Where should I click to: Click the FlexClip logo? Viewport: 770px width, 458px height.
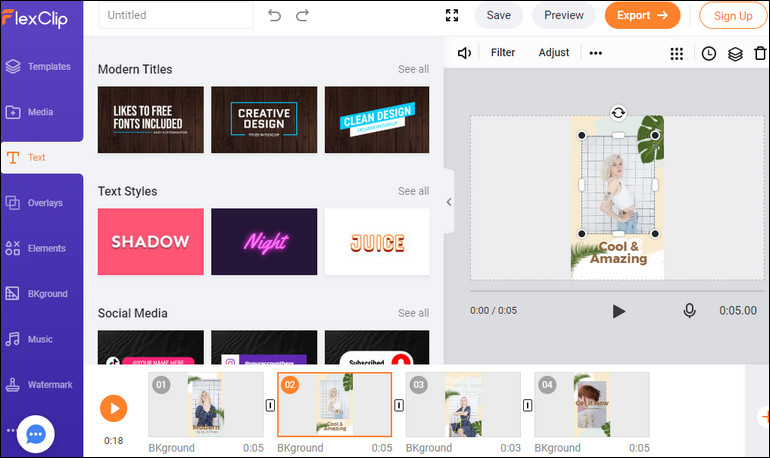coord(34,18)
